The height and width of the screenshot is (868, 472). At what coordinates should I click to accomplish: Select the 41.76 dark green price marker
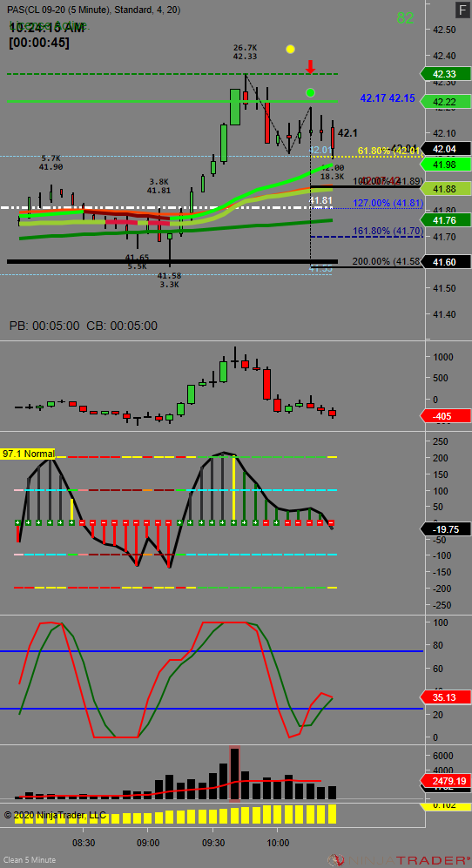pyautogui.click(x=447, y=220)
